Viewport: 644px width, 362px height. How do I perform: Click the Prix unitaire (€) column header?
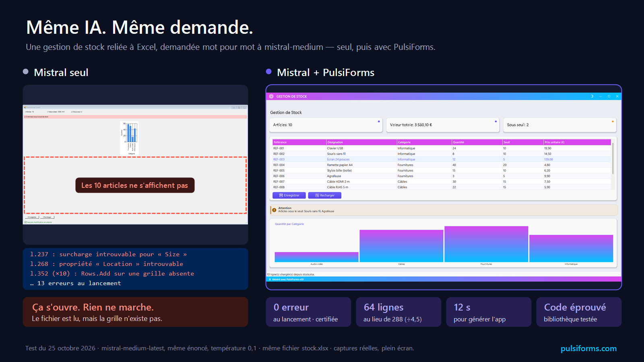[577, 142]
